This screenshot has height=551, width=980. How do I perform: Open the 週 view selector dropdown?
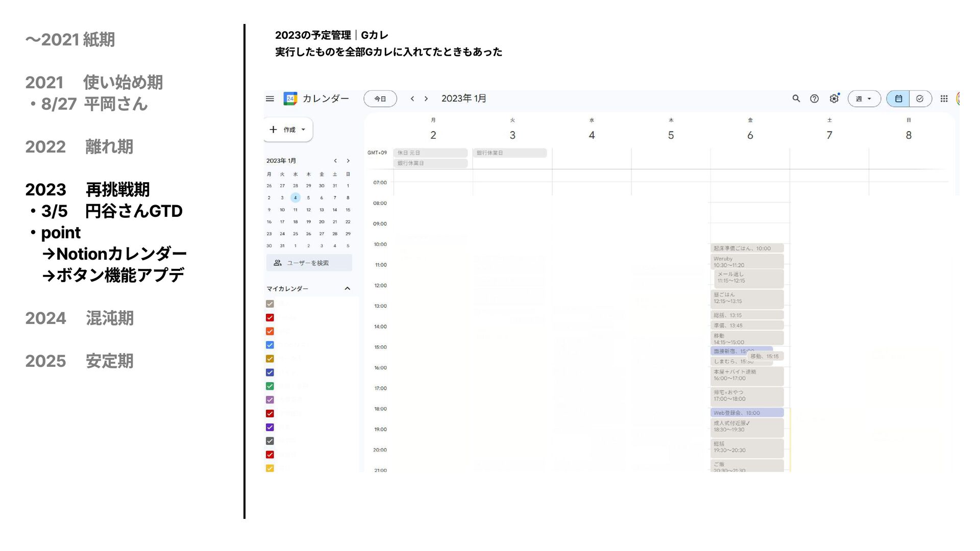pos(864,98)
